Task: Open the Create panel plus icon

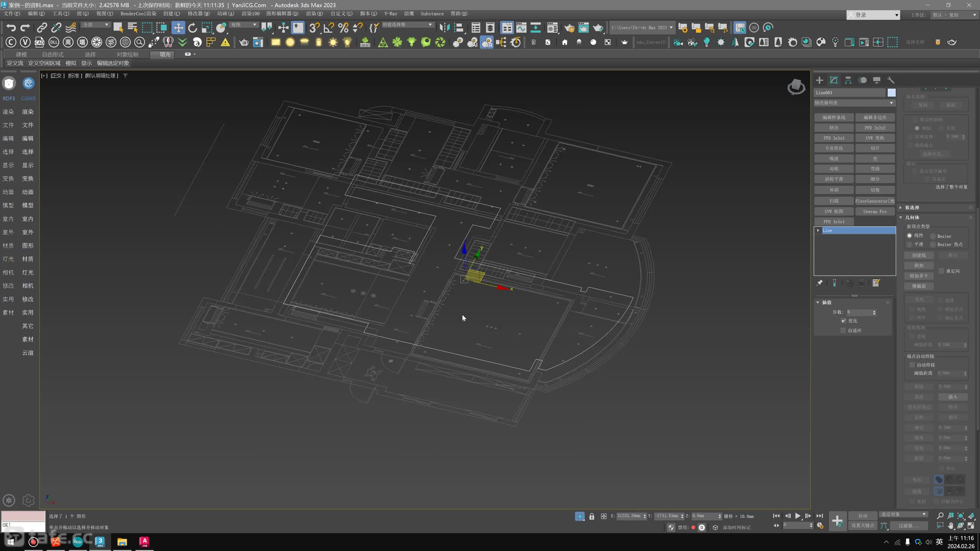Action: (x=819, y=80)
